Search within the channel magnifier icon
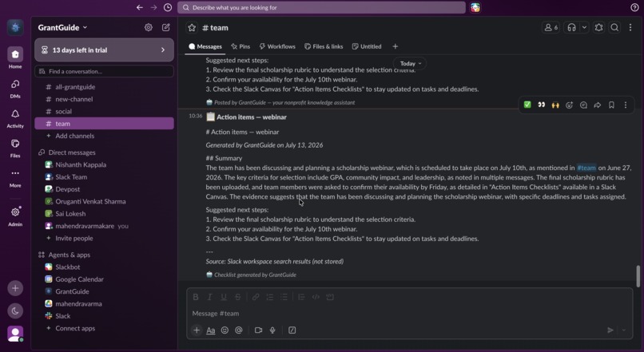 tap(614, 27)
